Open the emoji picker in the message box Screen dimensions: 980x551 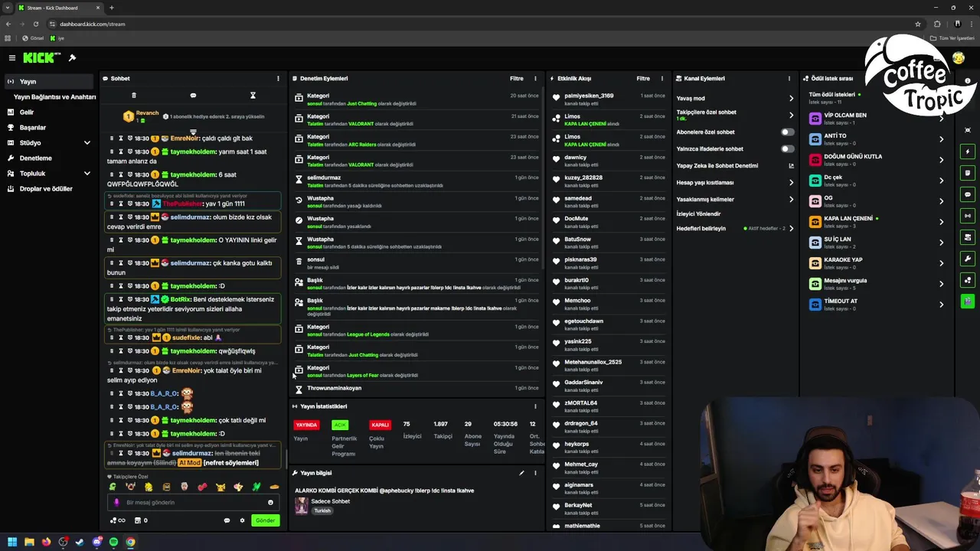tap(270, 503)
